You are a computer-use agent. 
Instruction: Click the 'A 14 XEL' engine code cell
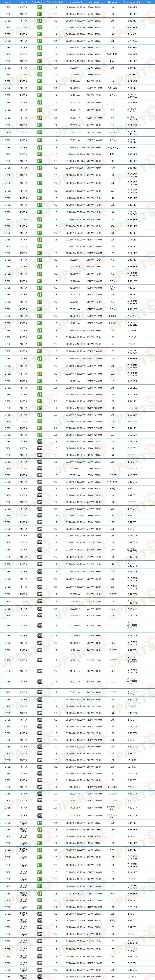pos(132,74)
